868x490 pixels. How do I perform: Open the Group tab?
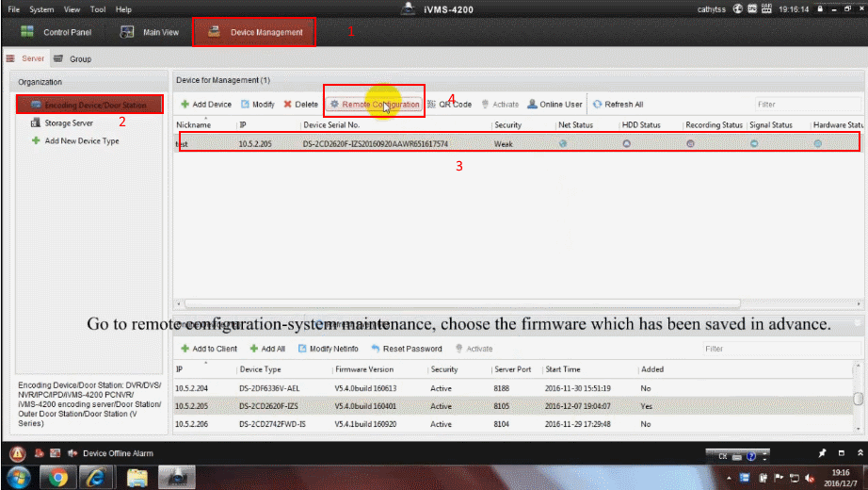point(73,58)
